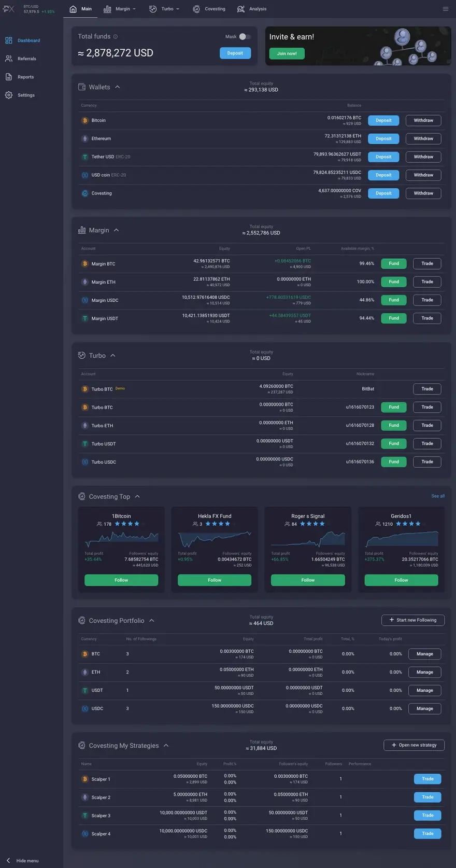Collapse the Turbo section chevron
Image resolution: width=456 pixels, height=868 pixels.
[x=113, y=355]
